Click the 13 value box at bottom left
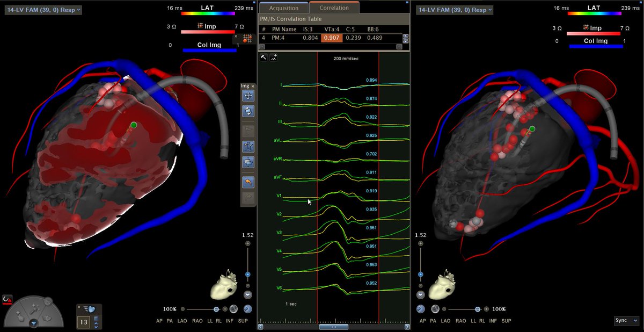644x332 pixels. (x=84, y=322)
